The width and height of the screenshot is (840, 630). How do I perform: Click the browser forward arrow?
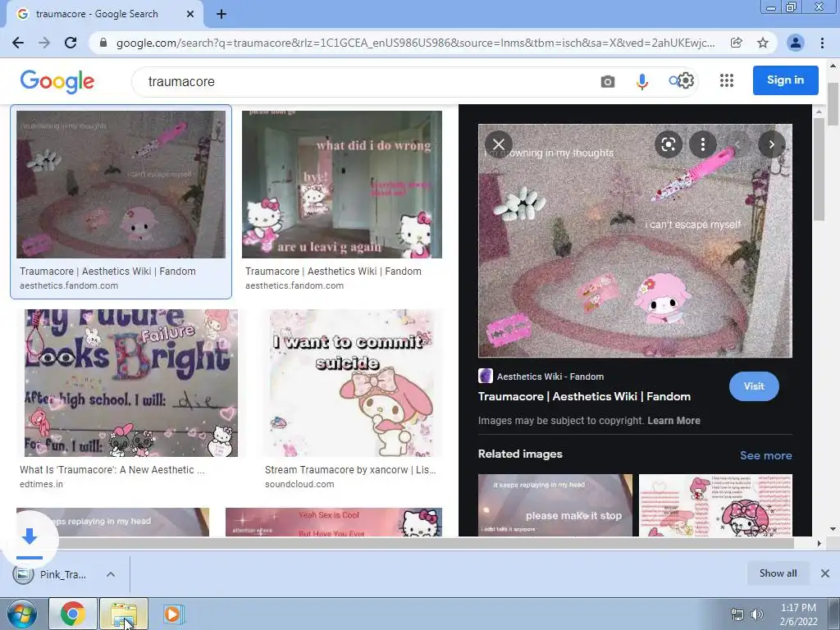(44, 43)
